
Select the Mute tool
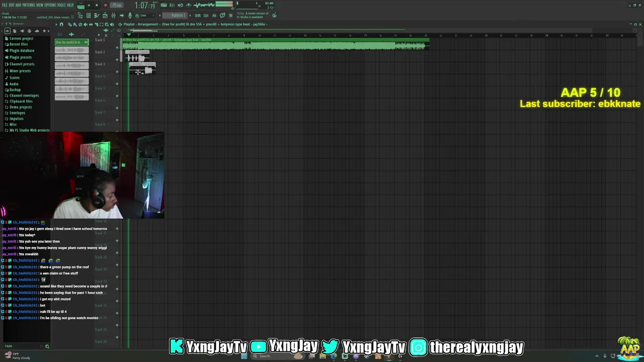[86, 24]
